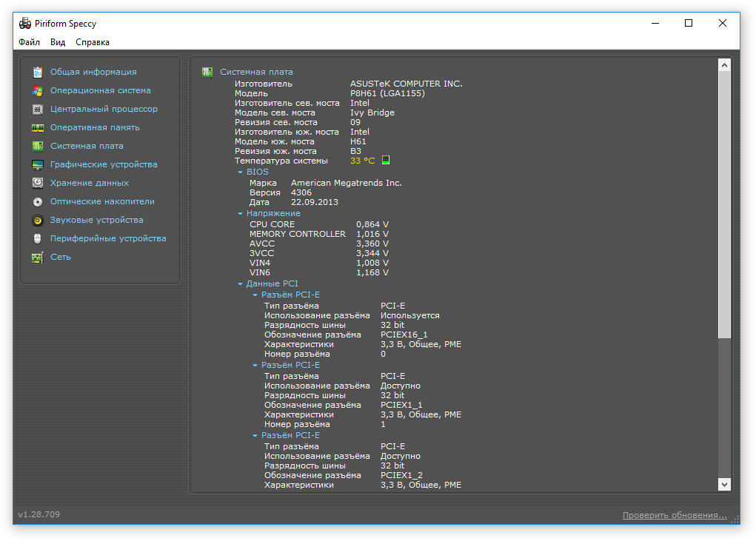
Task: Open the Файл menu
Action: [x=30, y=42]
